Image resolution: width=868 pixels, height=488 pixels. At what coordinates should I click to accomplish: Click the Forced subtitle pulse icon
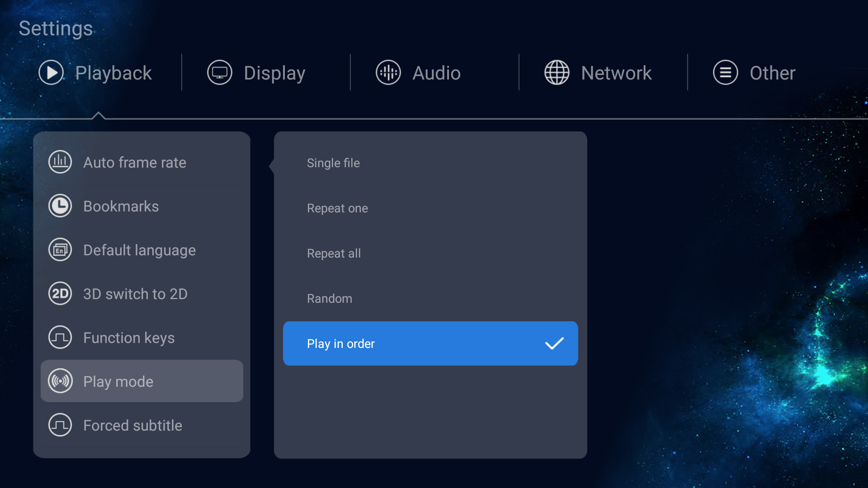coord(60,425)
